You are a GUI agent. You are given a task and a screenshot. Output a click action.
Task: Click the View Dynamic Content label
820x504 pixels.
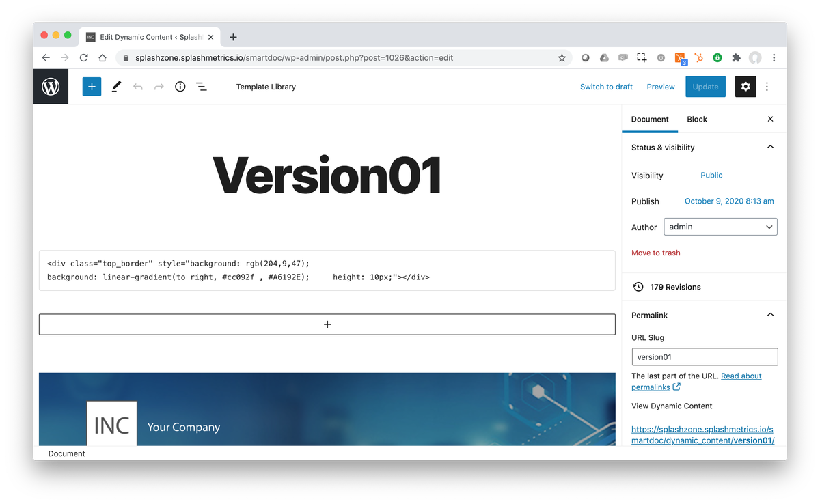(672, 406)
